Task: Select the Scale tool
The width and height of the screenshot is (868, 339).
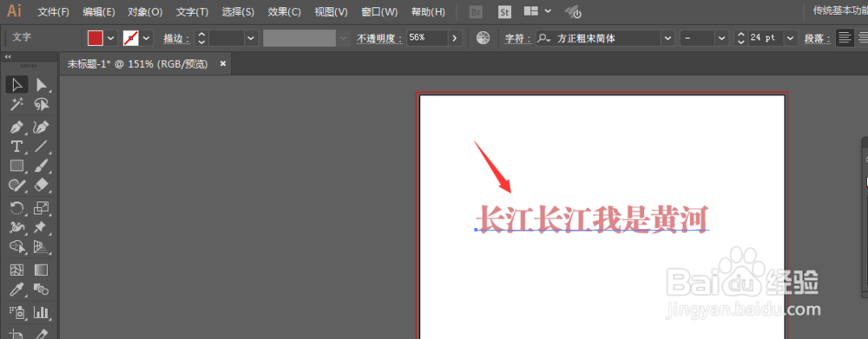Action: click(x=42, y=208)
